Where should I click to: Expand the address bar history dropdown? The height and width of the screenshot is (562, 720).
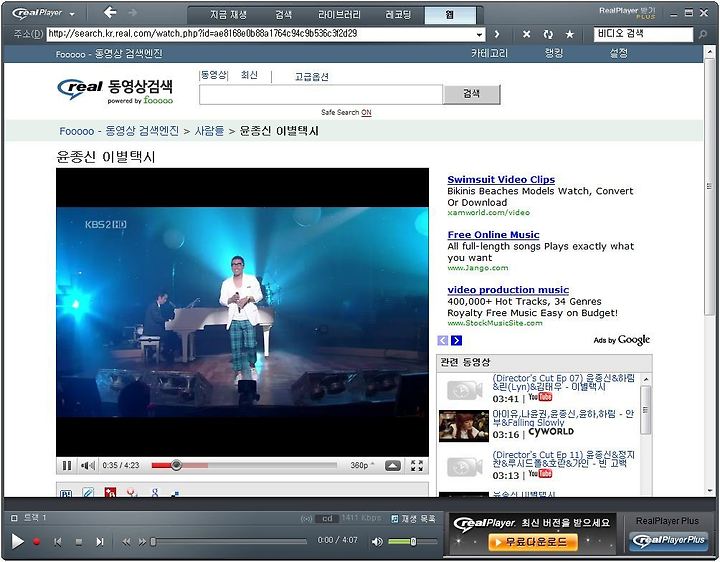479,34
